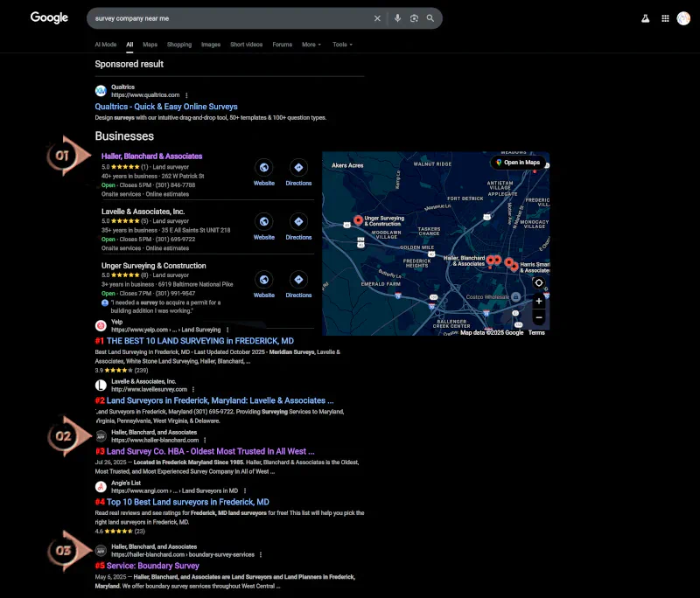
Task: Visit Haller, Blanchard & Associates website icon
Action: (x=263, y=168)
